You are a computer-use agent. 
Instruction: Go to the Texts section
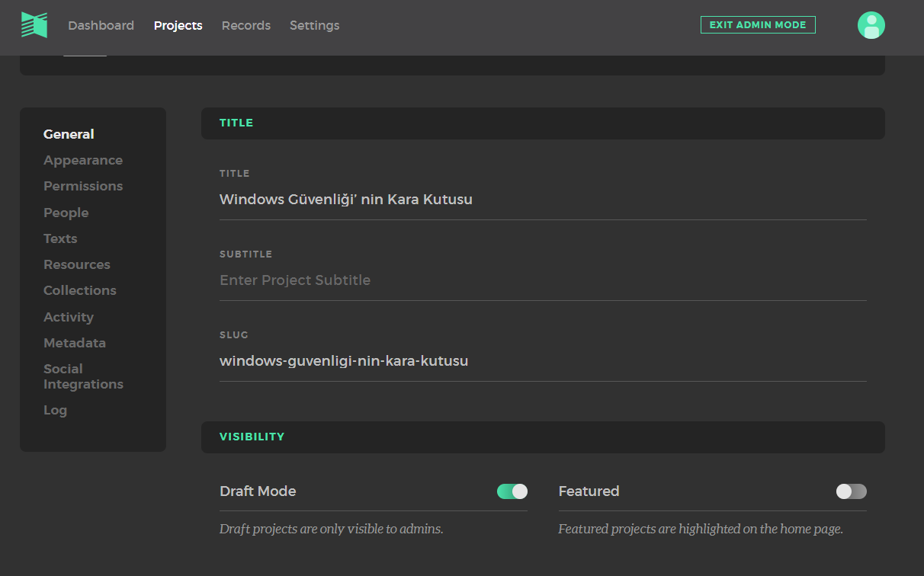click(60, 238)
